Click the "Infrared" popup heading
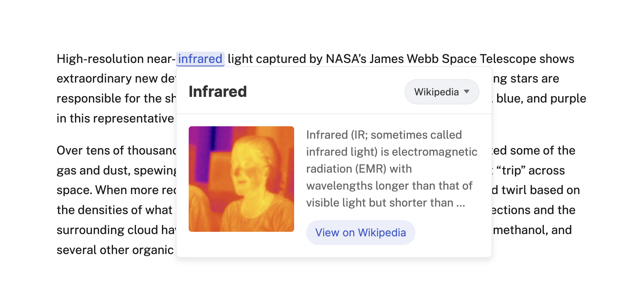 (218, 92)
